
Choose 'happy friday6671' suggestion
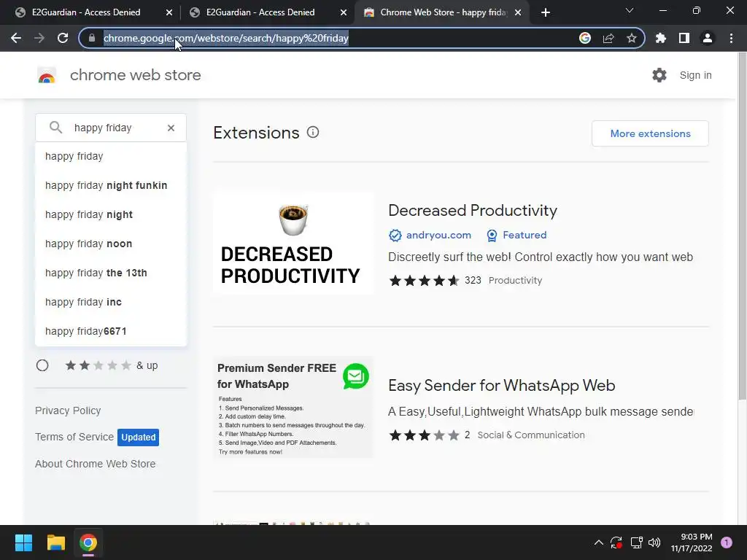click(x=111, y=331)
